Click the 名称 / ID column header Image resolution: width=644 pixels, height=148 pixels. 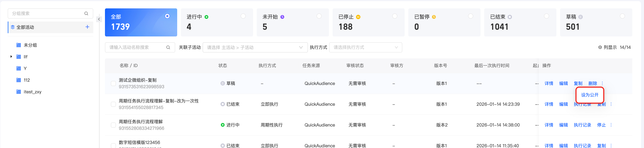tap(129, 66)
